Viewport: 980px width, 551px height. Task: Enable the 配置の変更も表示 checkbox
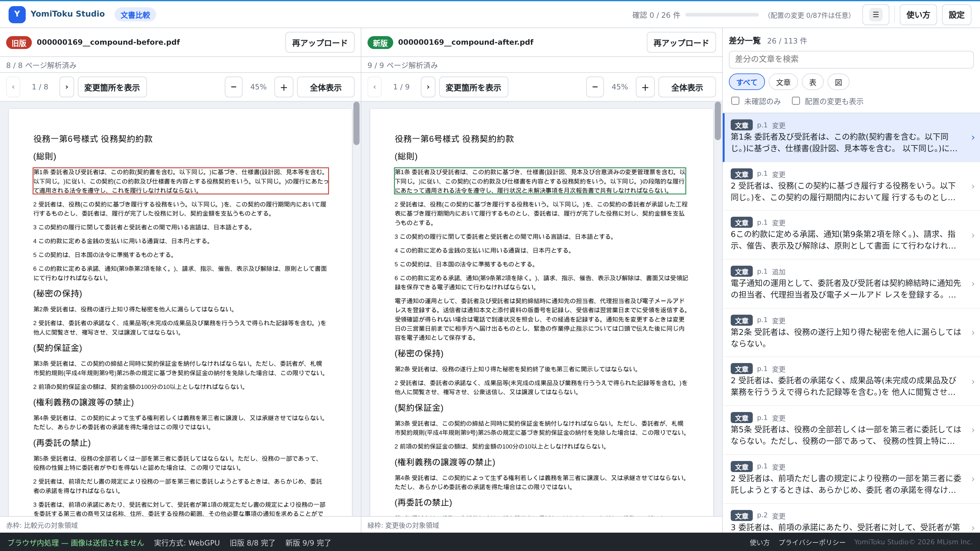click(796, 101)
